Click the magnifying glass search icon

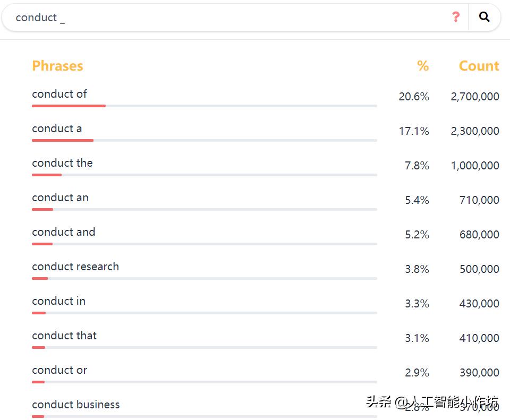pos(484,18)
